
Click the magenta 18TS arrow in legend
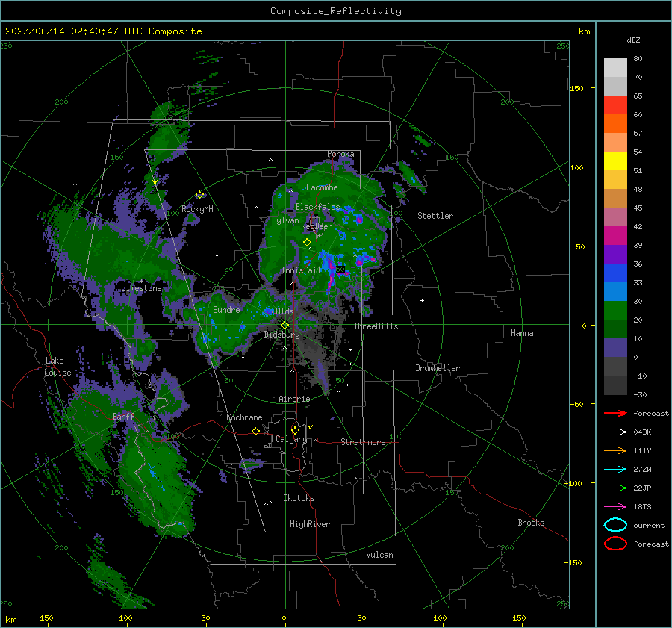pos(615,507)
